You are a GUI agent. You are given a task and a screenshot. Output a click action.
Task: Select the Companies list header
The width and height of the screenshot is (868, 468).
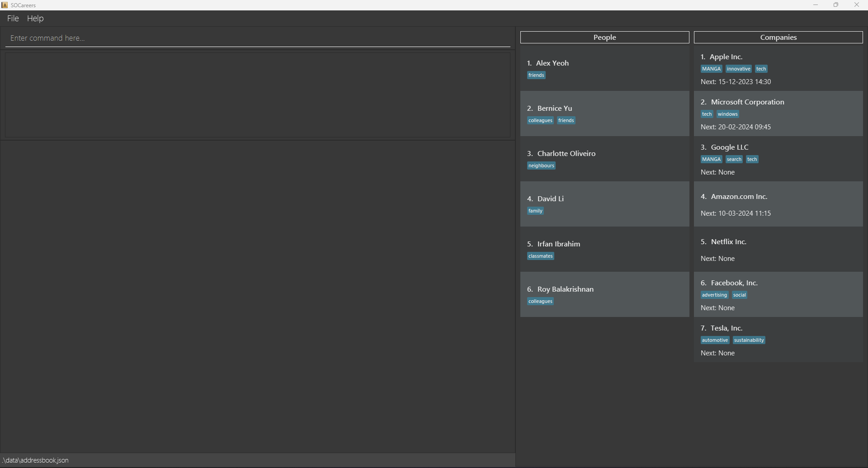778,38
